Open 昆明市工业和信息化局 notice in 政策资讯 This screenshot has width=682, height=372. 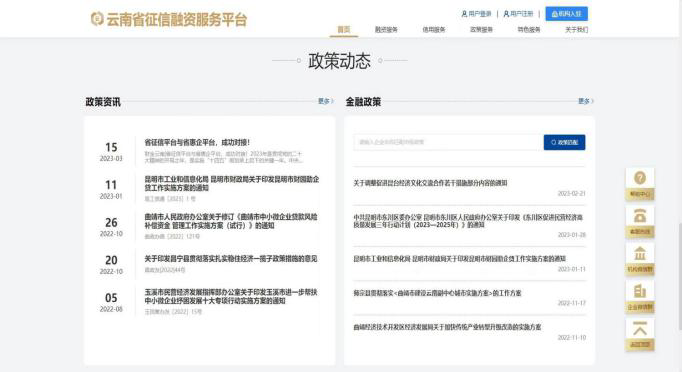point(231,184)
